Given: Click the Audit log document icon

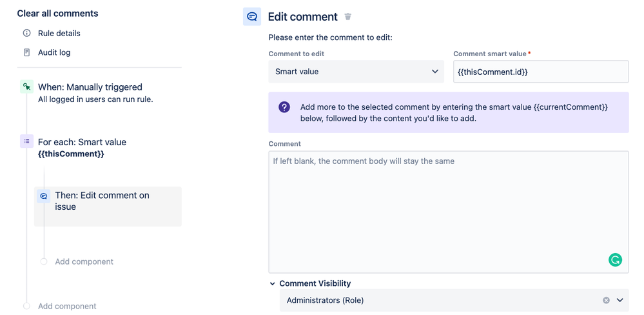Looking at the screenshot, I should [26, 52].
